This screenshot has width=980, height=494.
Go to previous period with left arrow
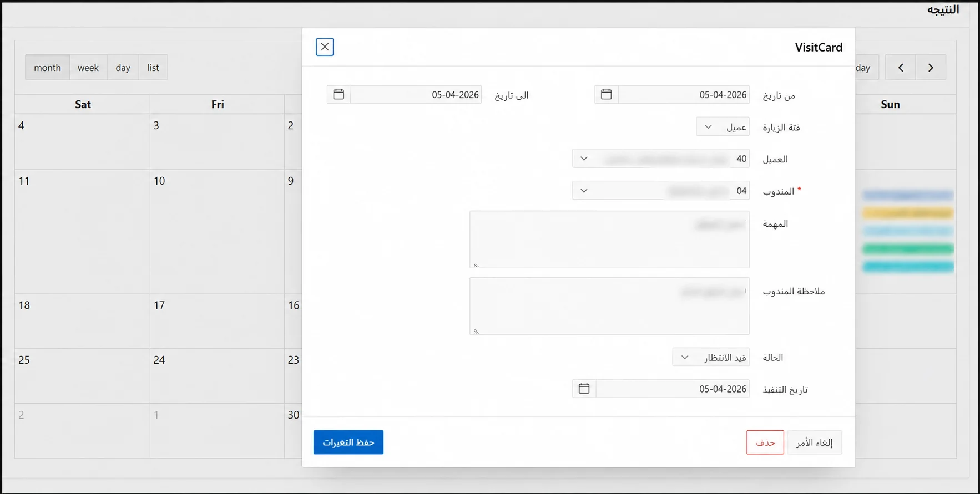click(900, 68)
